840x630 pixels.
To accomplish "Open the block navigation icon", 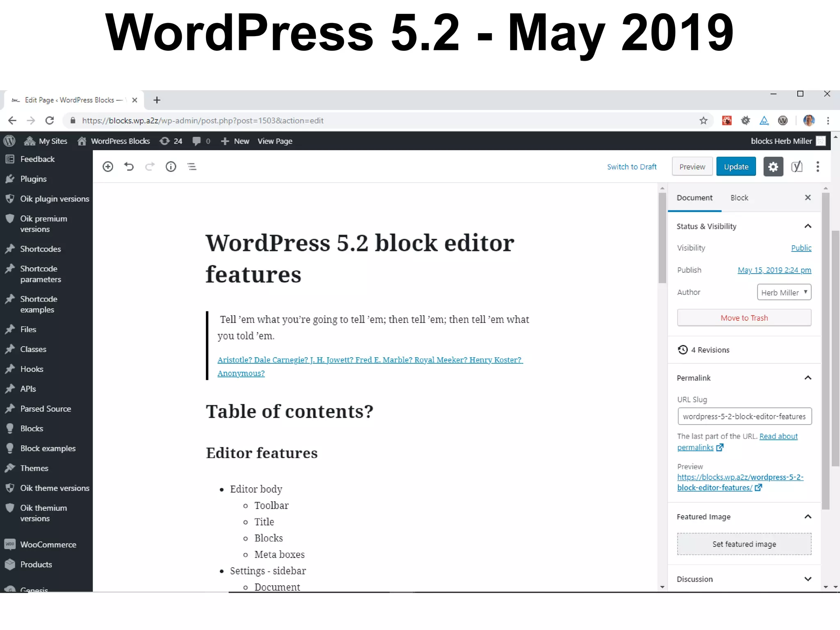I will [x=192, y=167].
